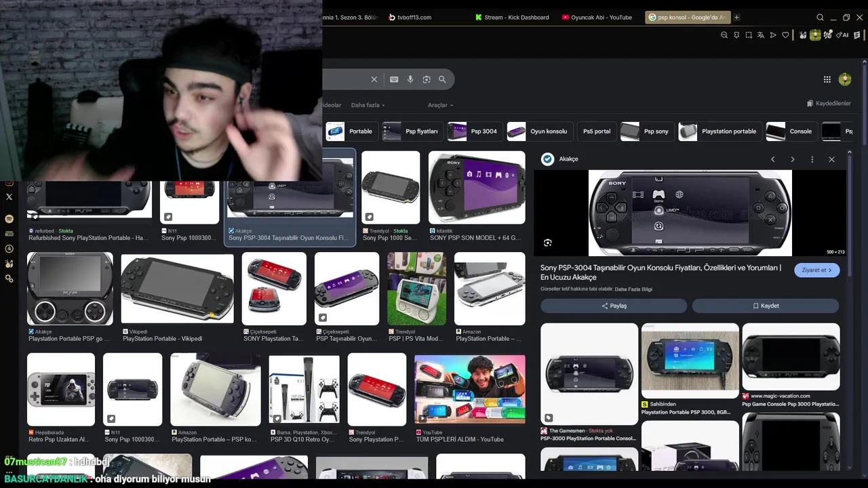Show the next image in the Akakçe preview panel
Viewport: 868px width, 488px height.
(792, 159)
